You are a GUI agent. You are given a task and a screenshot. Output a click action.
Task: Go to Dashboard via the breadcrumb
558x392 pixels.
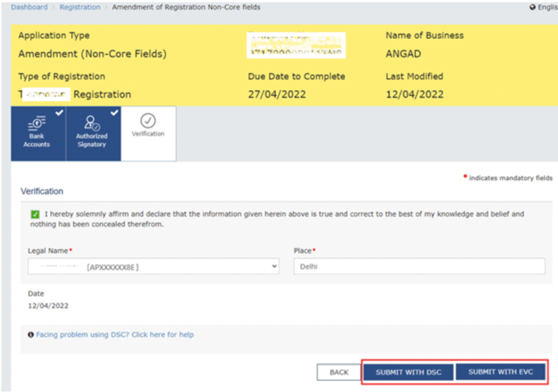[29, 8]
